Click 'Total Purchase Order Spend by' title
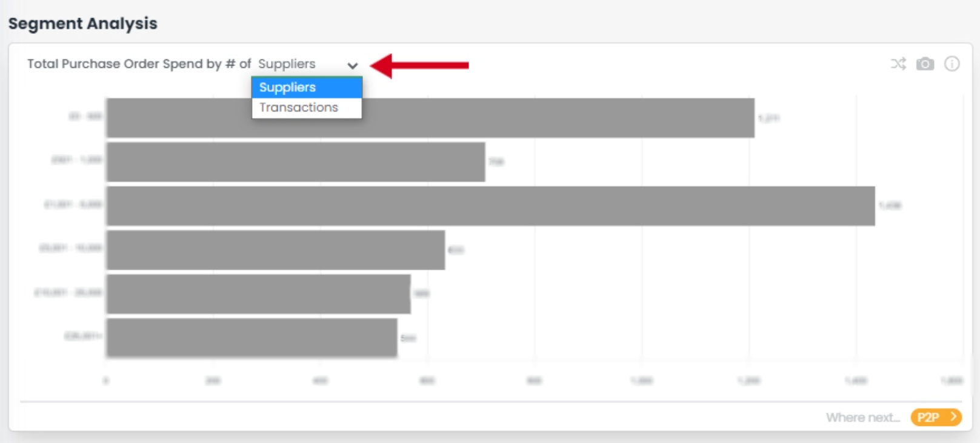Image resolution: width=980 pixels, height=443 pixels. tap(124, 64)
